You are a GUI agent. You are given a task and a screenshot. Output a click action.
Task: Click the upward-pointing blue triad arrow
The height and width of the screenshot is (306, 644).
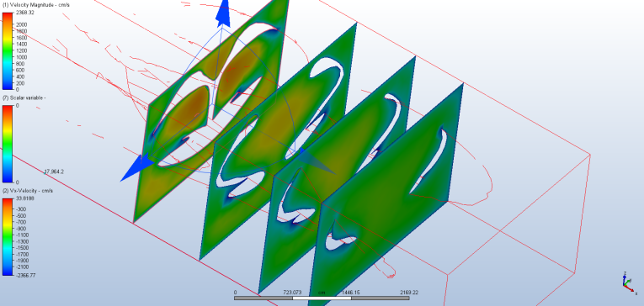[x=222, y=13]
